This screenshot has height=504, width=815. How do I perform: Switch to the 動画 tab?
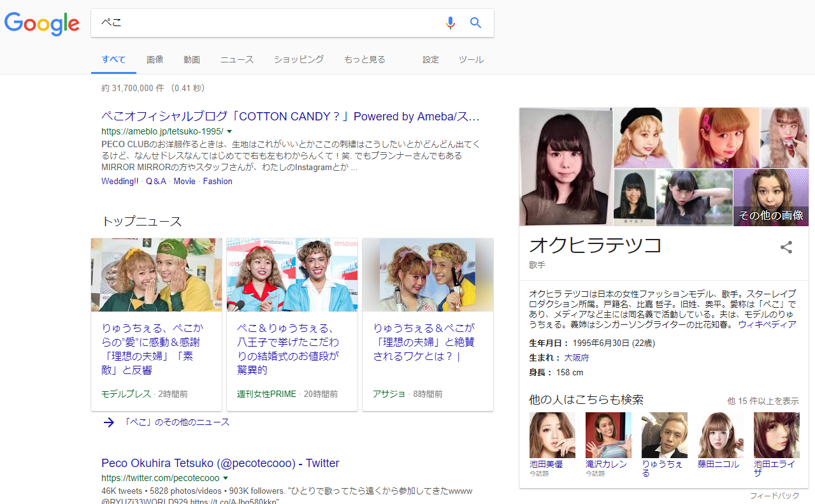coord(192,59)
